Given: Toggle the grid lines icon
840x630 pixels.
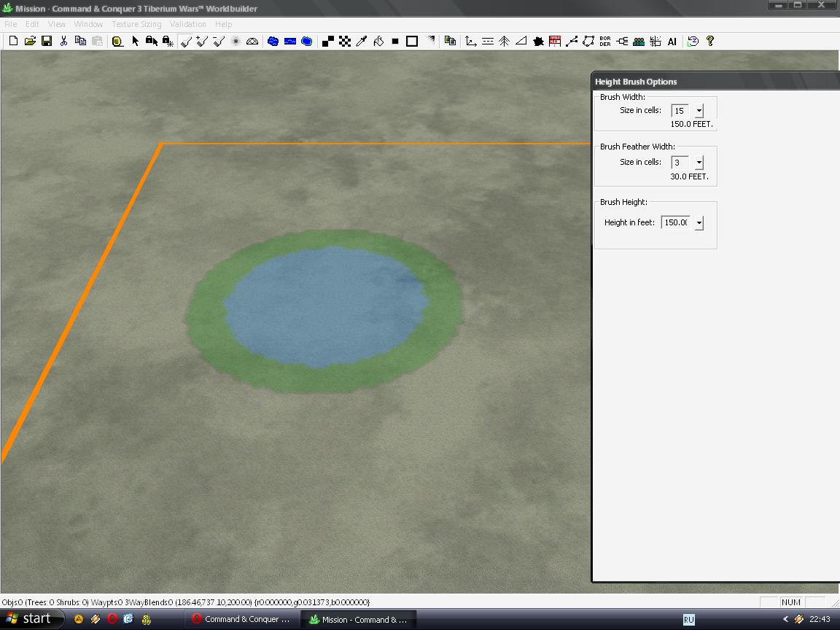Looking at the screenshot, I should pos(656,42).
